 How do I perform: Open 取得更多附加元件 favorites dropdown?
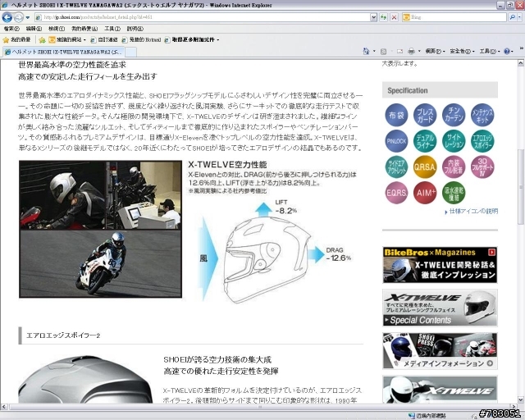(x=191, y=40)
